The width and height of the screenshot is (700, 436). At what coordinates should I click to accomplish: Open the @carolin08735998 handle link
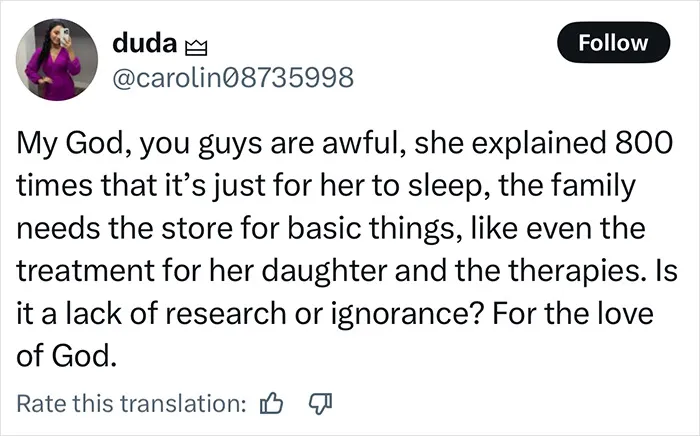click(233, 77)
